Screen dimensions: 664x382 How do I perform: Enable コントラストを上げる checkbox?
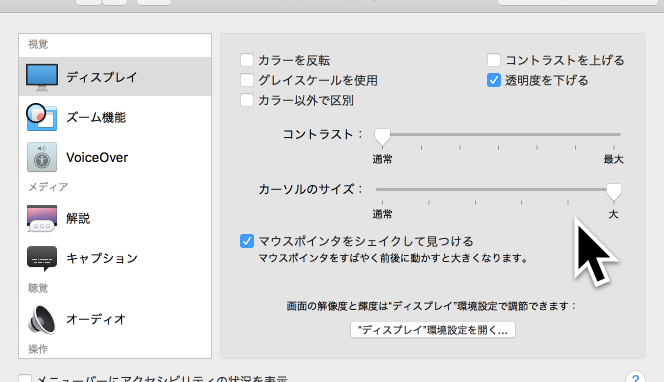point(494,60)
